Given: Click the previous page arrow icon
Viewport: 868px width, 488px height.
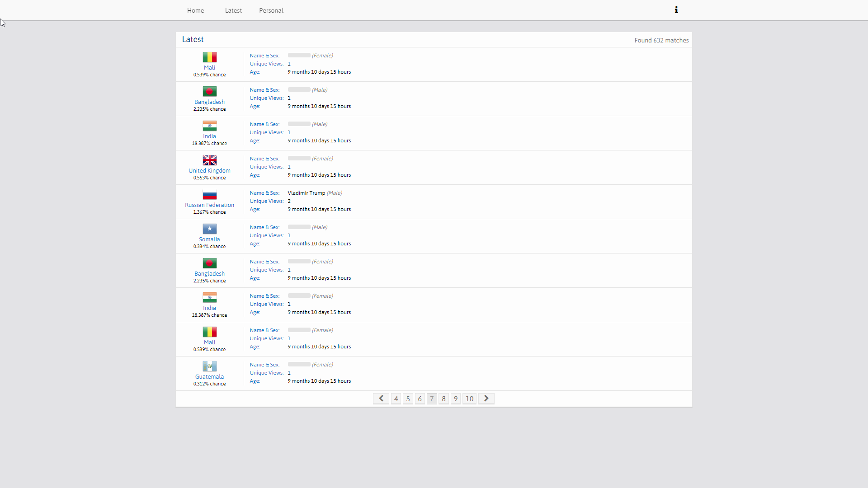Looking at the screenshot, I should click(381, 398).
